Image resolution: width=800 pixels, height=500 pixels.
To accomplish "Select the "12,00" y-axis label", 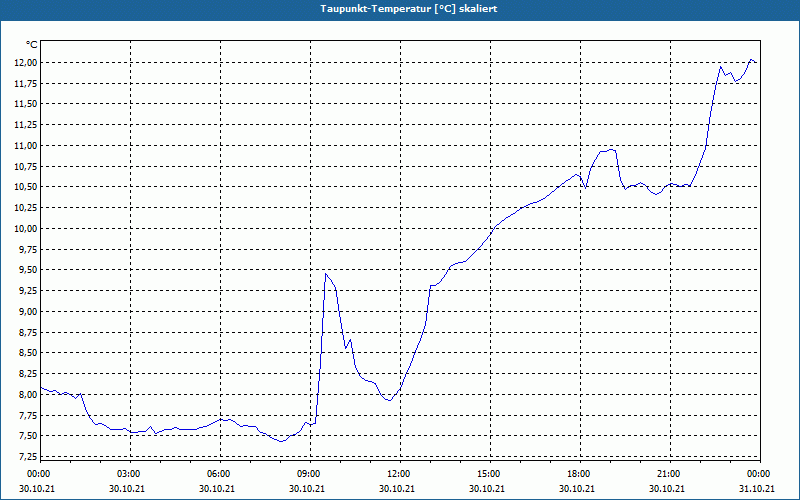I will (x=27, y=63).
